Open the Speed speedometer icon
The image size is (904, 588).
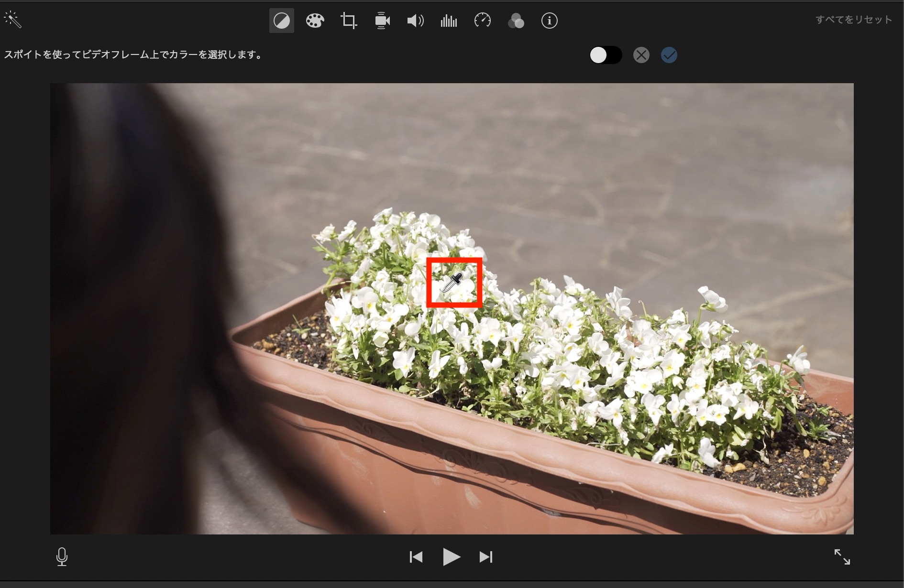pyautogui.click(x=483, y=21)
